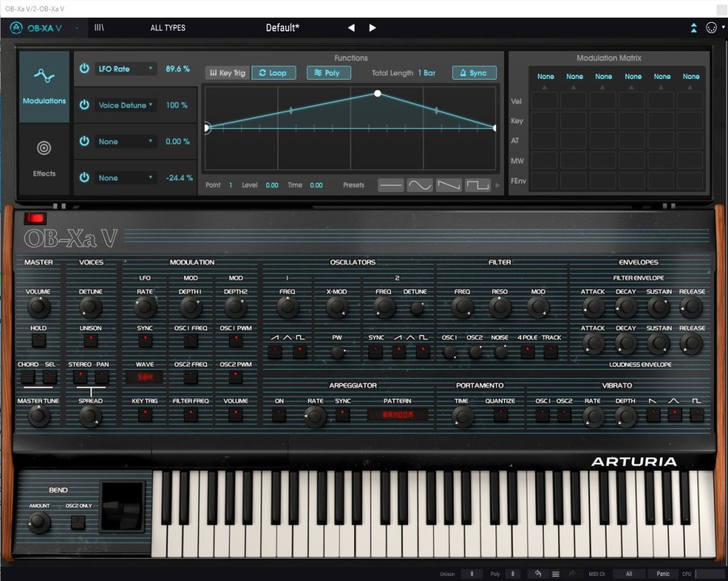Screen dimensions: 728x581
Task: Open the MIDI channel All selector
Action: click(x=628, y=574)
